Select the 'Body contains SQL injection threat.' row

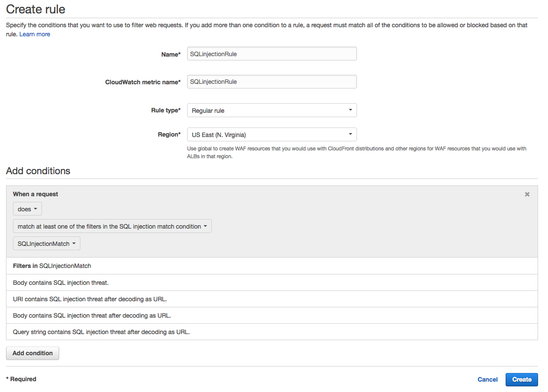point(272,283)
